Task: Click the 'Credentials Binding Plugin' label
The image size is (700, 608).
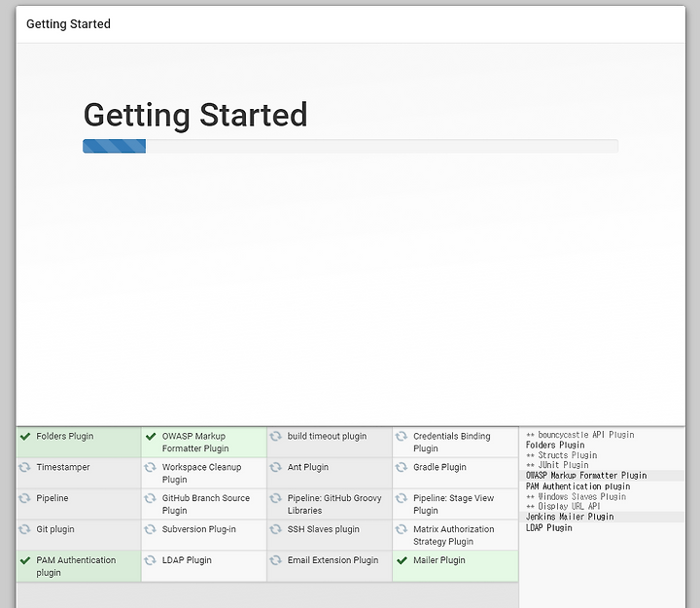Action: [x=451, y=443]
